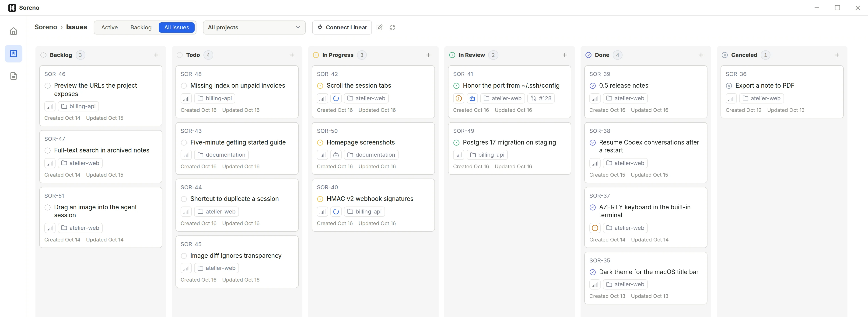Click the running spinner icon on SOR-42
This screenshot has width=868, height=317.
pos(336,98)
